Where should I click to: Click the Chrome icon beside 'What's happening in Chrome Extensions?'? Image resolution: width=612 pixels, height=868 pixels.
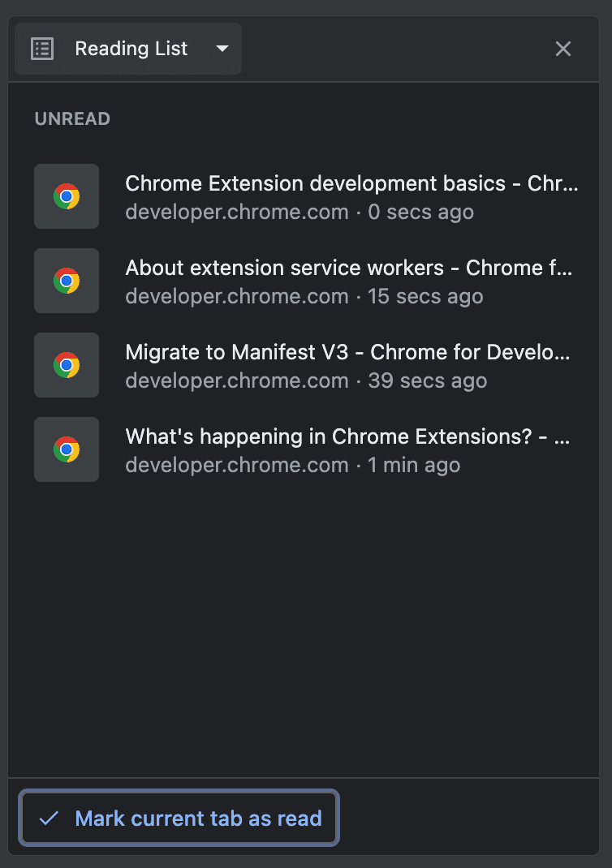coord(67,449)
